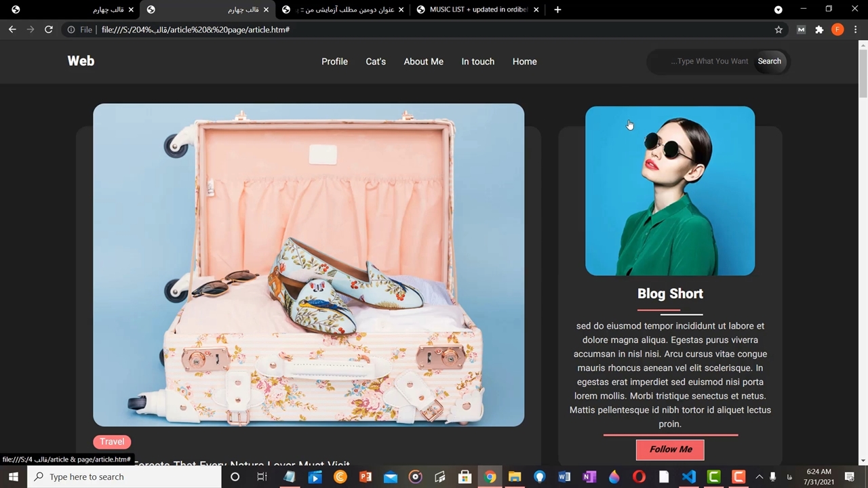Viewport: 868px width, 488px height.
Task: Click the Travel category tag
Action: point(112,442)
